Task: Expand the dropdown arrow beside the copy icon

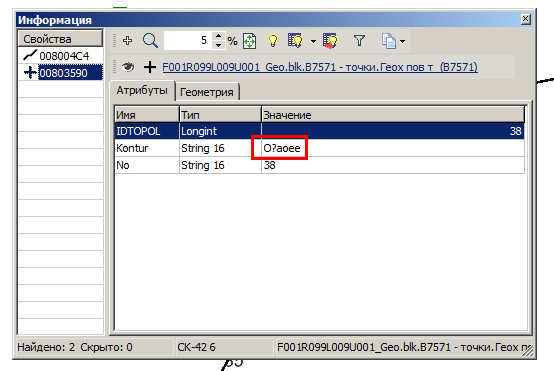Action: 402,41
